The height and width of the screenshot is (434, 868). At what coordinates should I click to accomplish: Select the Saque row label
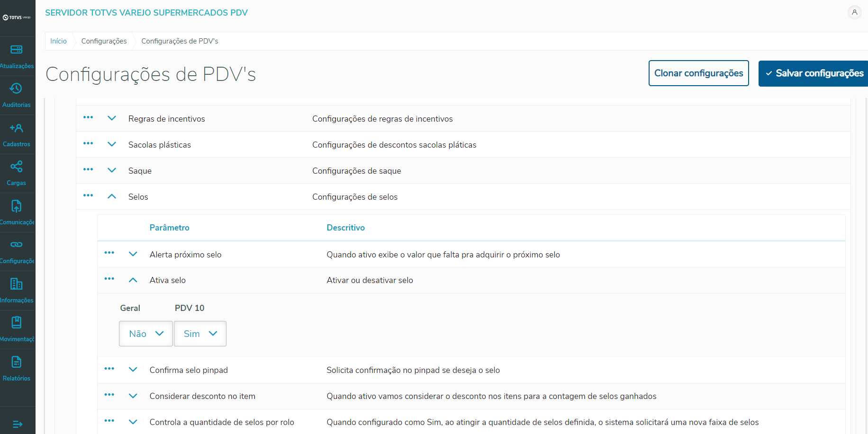pyautogui.click(x=140, y=171)
